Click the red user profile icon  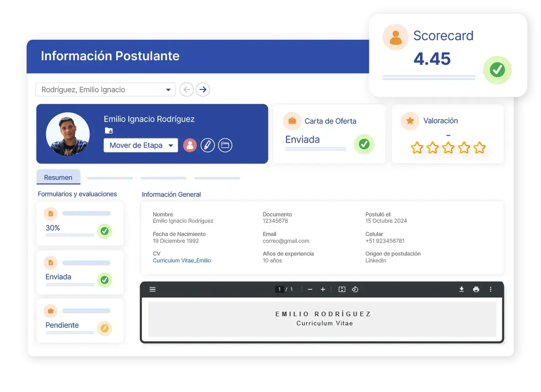[190, 146]
